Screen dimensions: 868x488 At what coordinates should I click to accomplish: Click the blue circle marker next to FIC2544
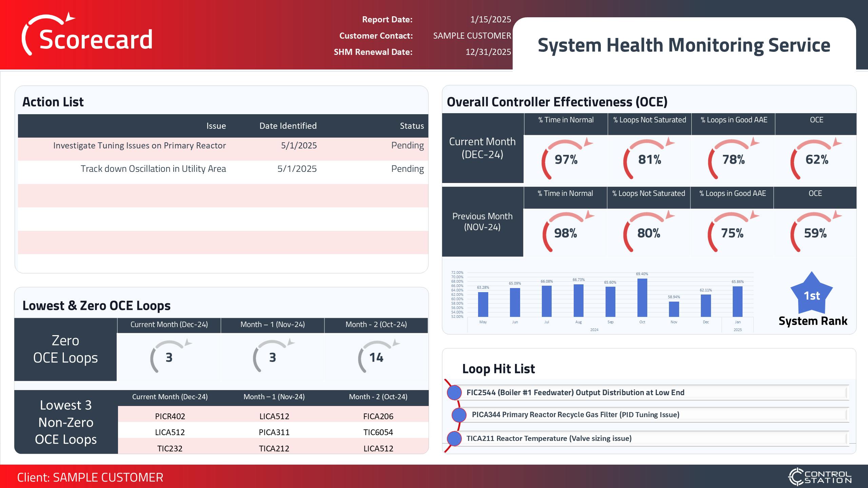point(454,392)
